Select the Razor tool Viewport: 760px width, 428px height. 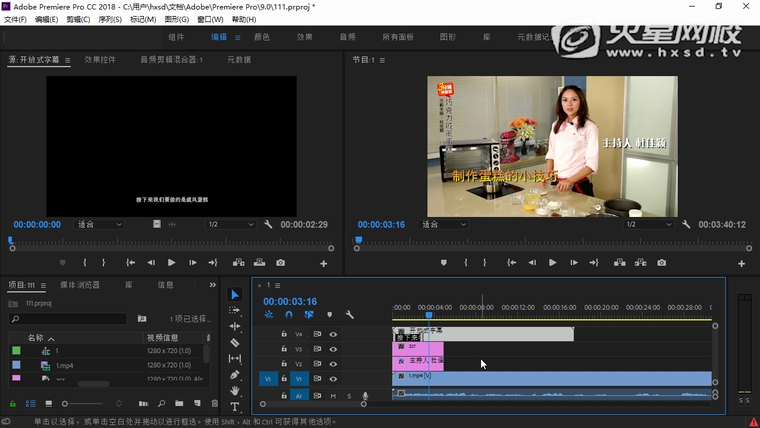point(235,342)
